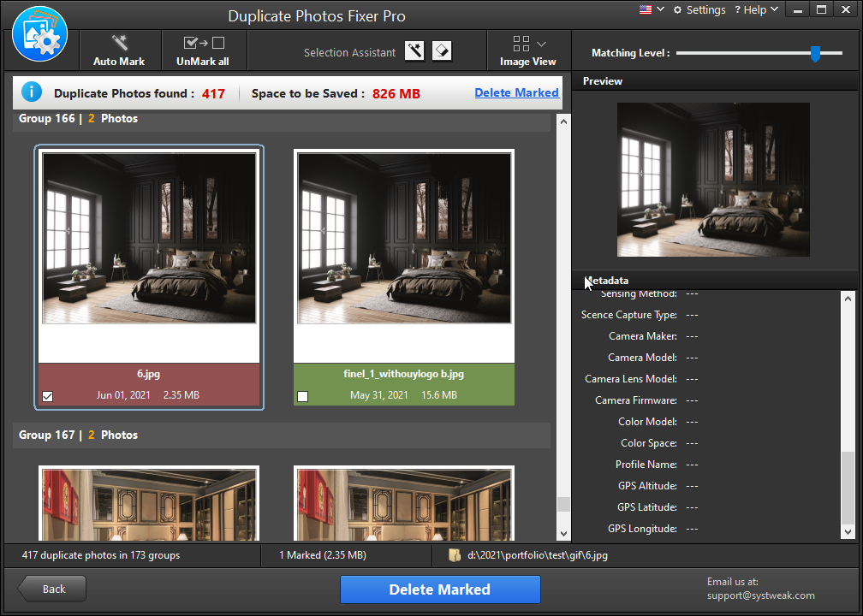Adjust the Matching Level slider handle
Image resolution: width=863 pixels, height=616 pixels.
pos(815,53)
